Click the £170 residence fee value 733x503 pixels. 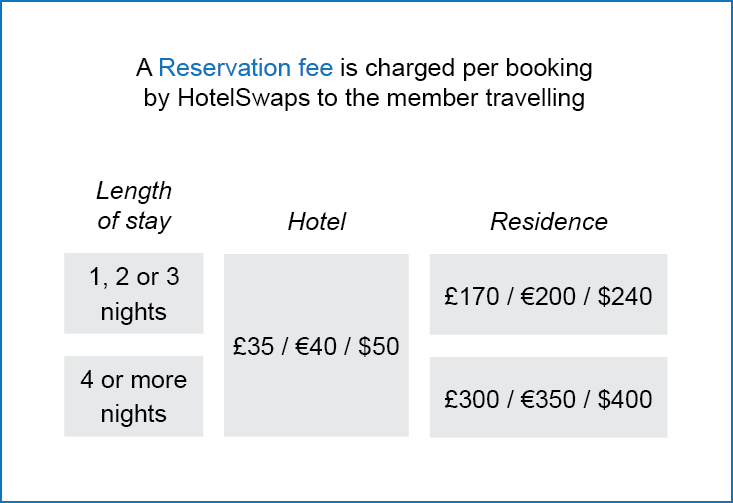pyautogui.click(x=472, y=296)
